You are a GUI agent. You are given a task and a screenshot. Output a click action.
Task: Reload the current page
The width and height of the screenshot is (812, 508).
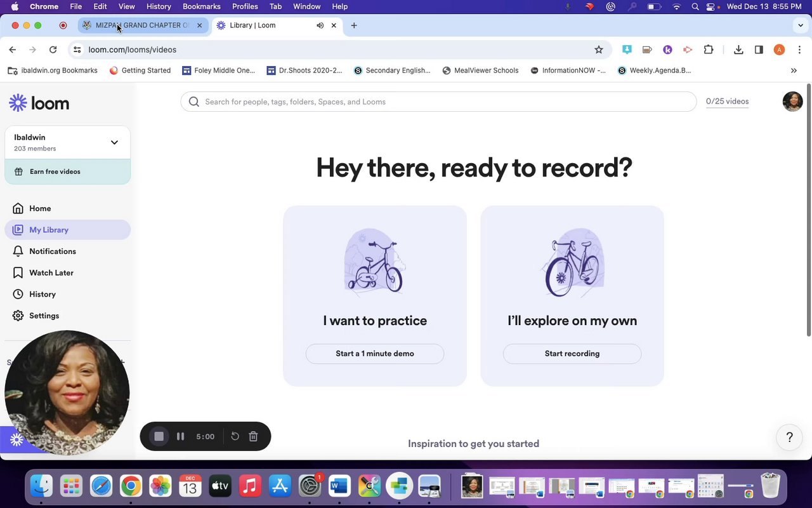point(53,50)
